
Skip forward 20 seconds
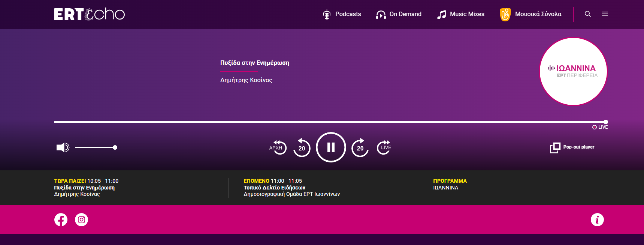360,147
